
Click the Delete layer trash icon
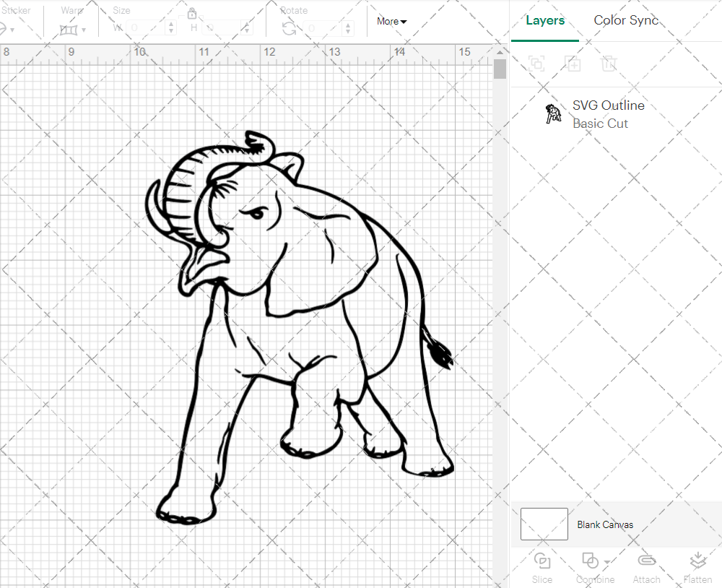pos(609,64)
